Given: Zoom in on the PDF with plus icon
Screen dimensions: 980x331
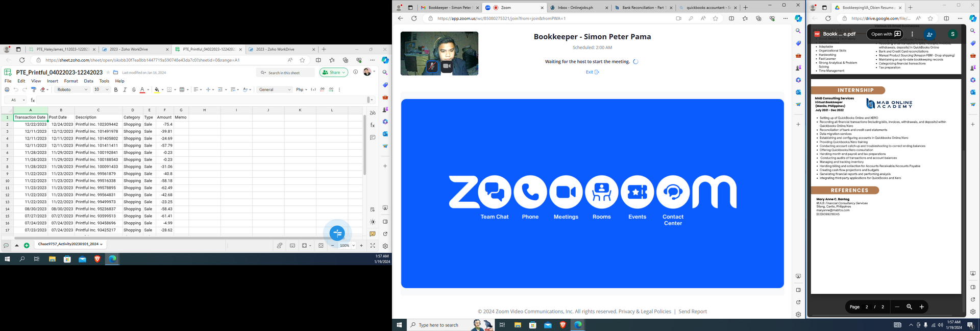Looking at the screenshot, I should [922, 307].
